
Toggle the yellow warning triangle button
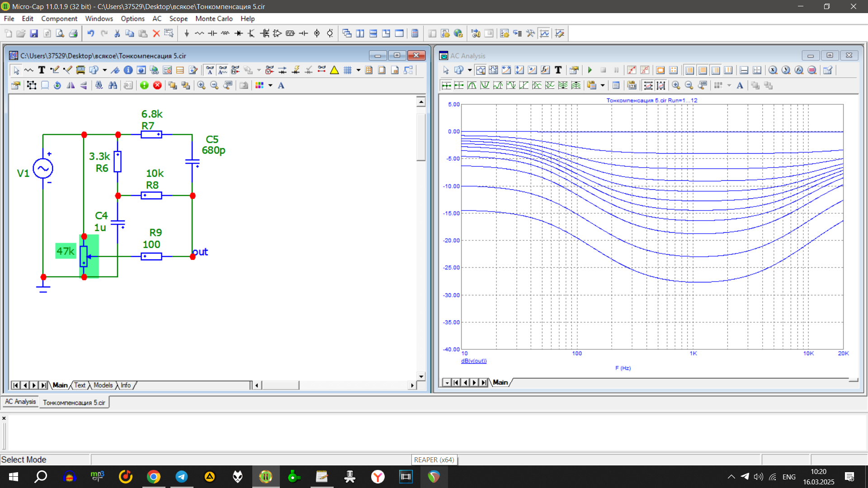tap(335, 70)
